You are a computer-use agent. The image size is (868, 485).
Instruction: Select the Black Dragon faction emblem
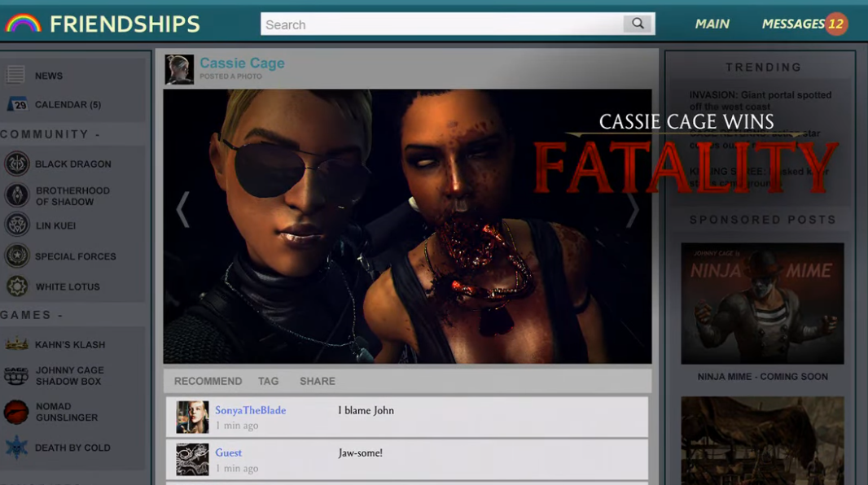pos(16,164)
